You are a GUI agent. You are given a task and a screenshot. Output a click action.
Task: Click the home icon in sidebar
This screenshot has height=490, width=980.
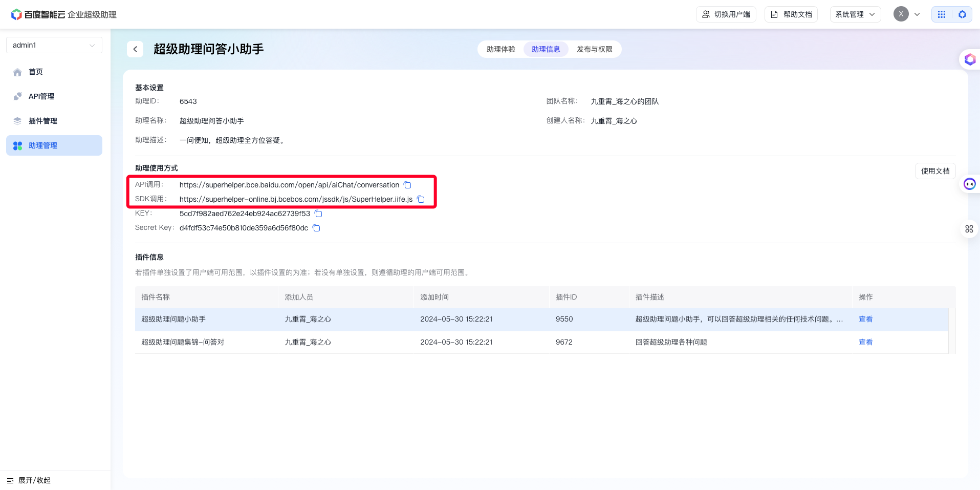(x=17, y=72)
